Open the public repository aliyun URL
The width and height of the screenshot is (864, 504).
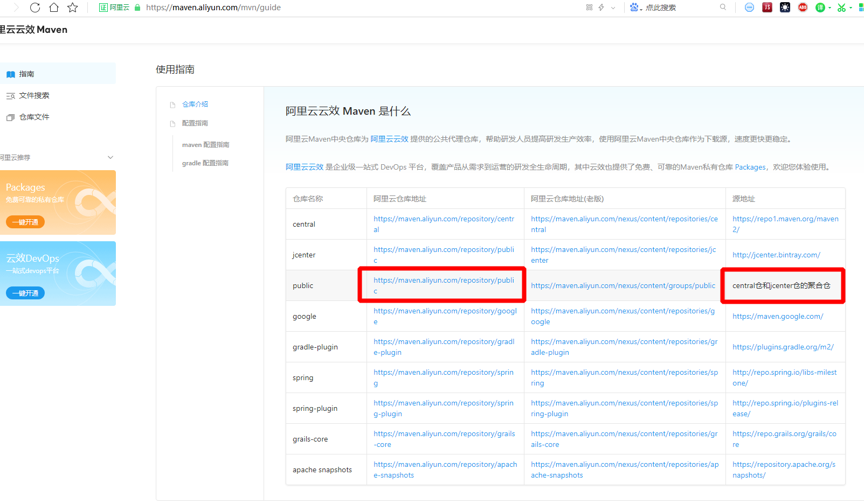point(444,285)
